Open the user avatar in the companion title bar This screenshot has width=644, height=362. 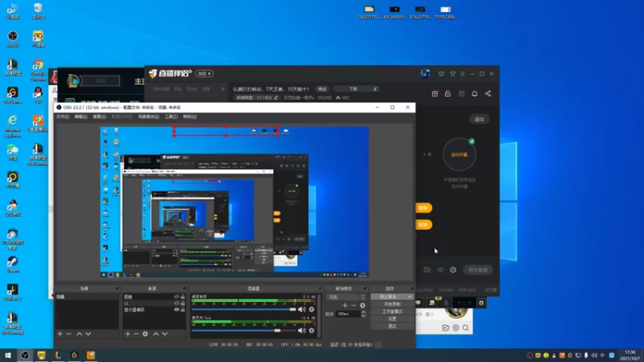click(425, 73)
